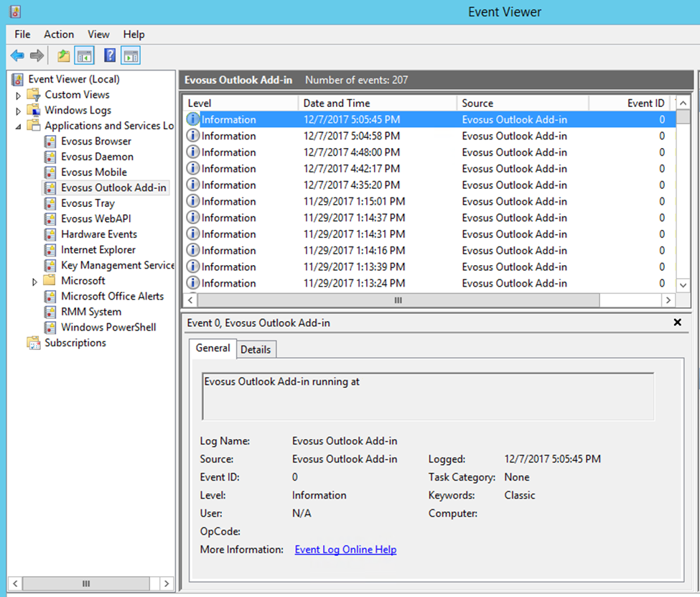This screenshot has height=597, width=700.
Task: Toggle the Show/Hide Action Pane icon
Action: click(131, 56)
